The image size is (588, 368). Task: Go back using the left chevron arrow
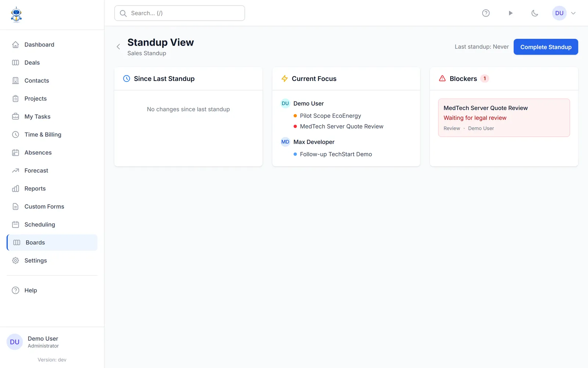coord(118,47)
